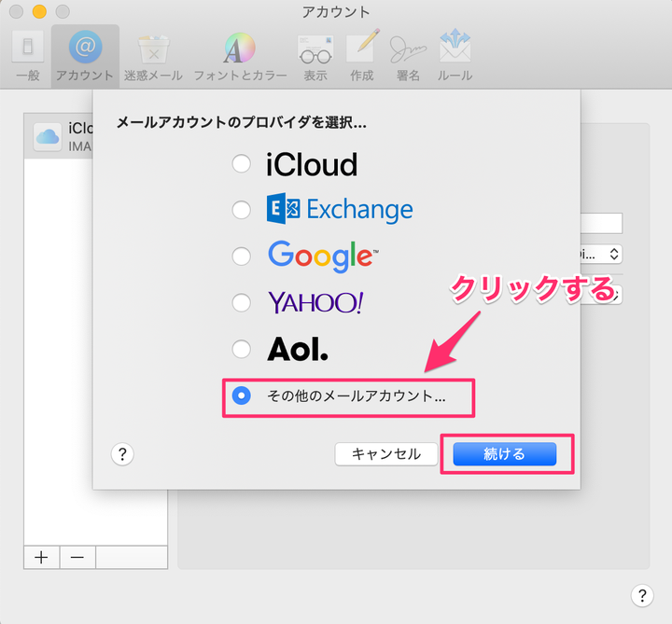Click the 続ける continue button
The image size is (672, 624).
[504, 453]
